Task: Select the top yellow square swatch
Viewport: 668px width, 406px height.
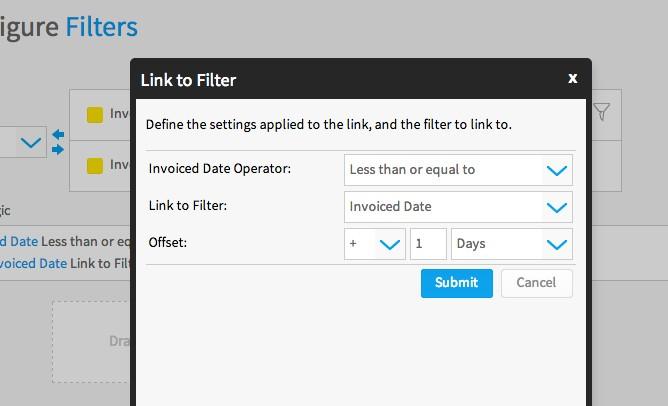Action: tap(95, 115)
